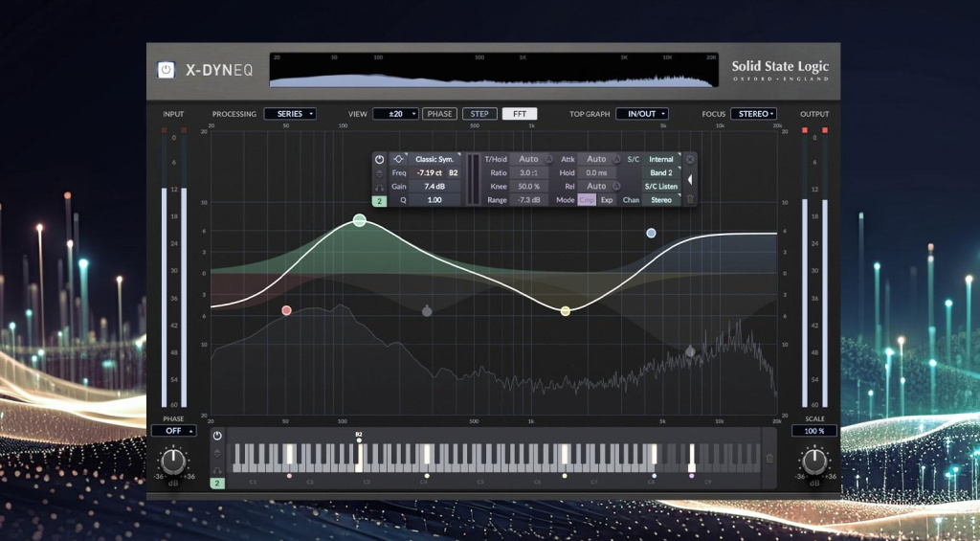The height and width of the screenshot is (541, 980).
Task: Select the grey inactive node near 7k
Action: (x=690, y=351)
